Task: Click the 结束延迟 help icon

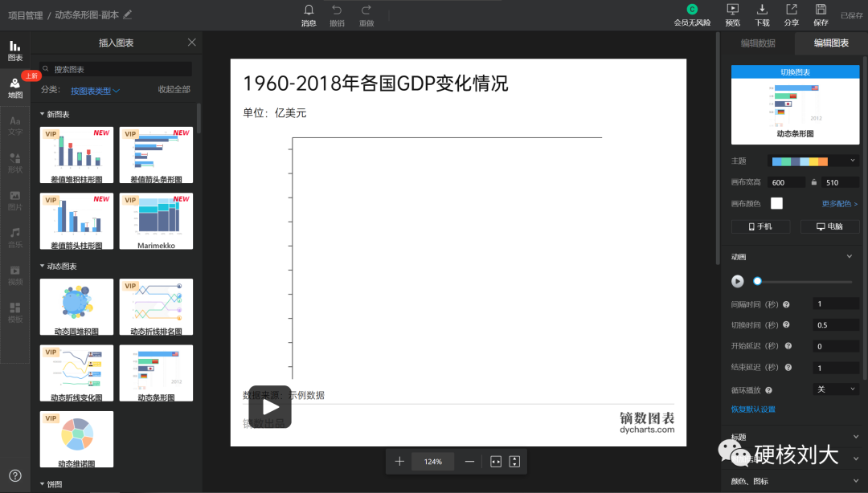Action: coord(788,368)
